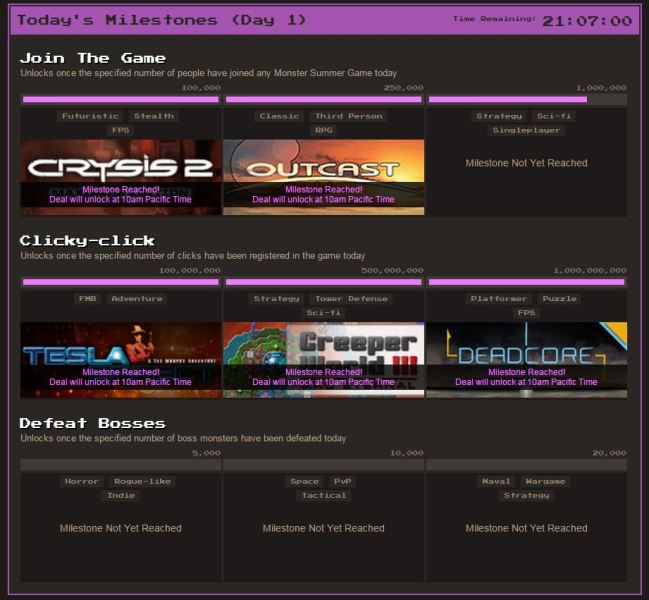Image resolution: width=649 pixels, height=600 pixels.
Task: Click the FPS tag above DeadCore
Action: click(526, 313)
